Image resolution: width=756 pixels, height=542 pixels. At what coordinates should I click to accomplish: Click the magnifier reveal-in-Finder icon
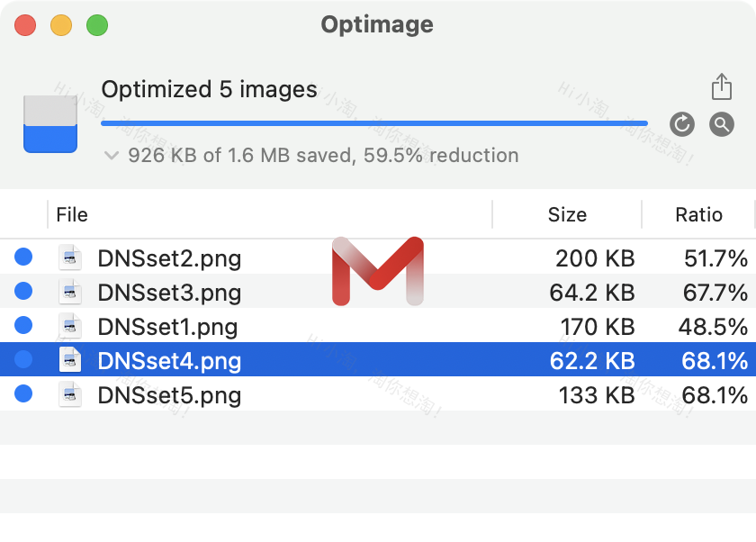(721, 125)
